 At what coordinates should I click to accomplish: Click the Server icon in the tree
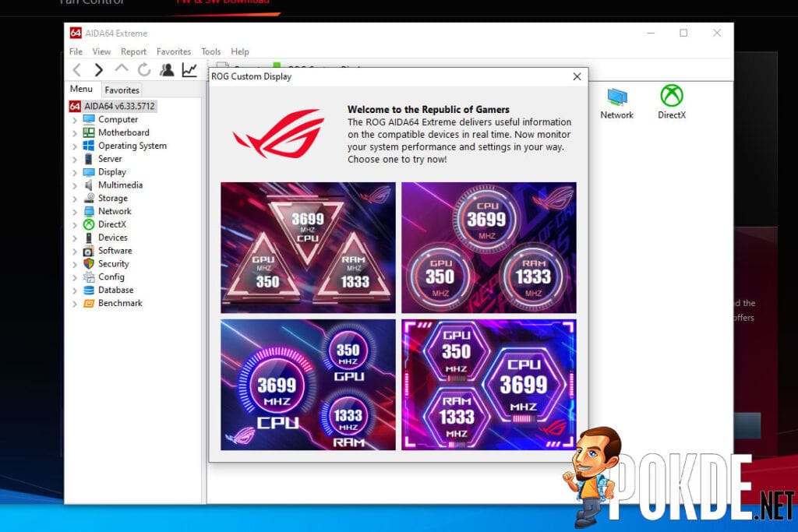pyautogui.click(x=89, y=159)
